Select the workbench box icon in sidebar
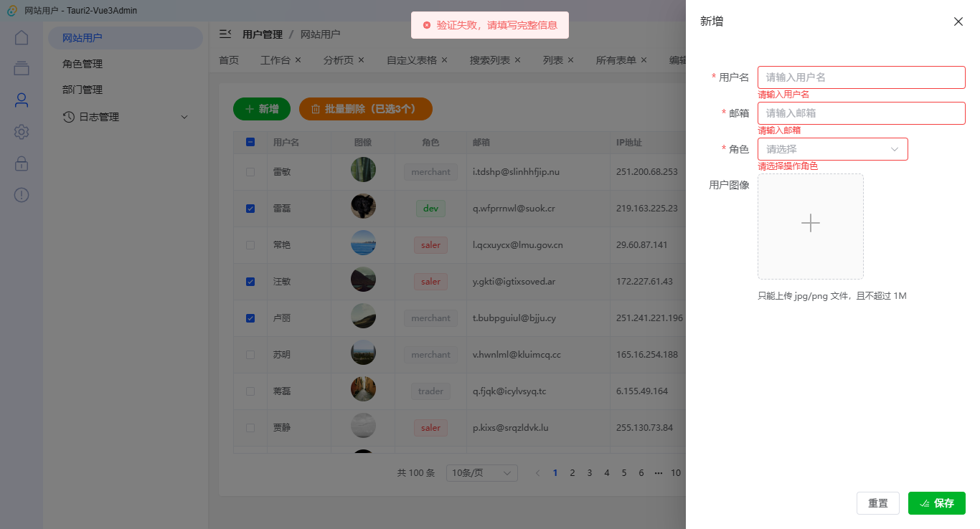 (x=21, y=68)
